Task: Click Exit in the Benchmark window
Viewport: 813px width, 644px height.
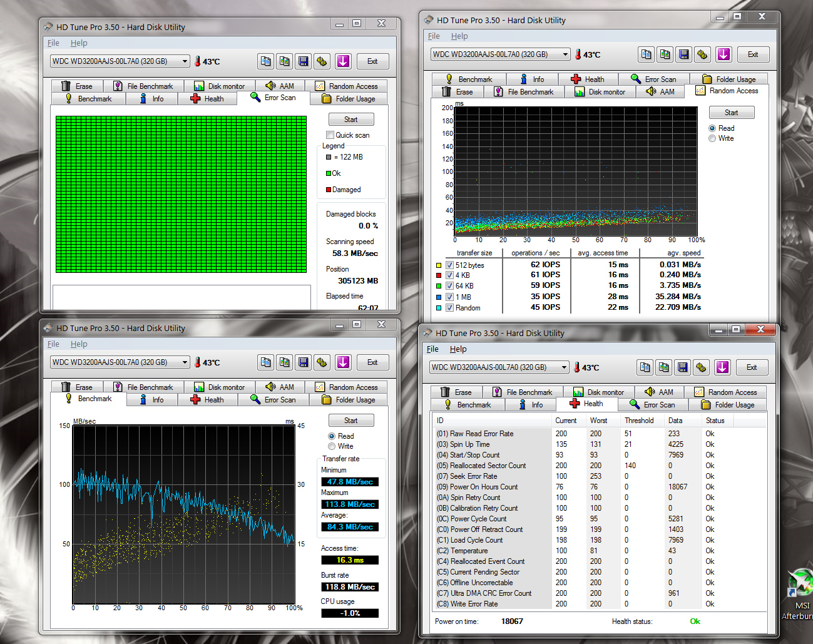Action: tap(372, 362)
